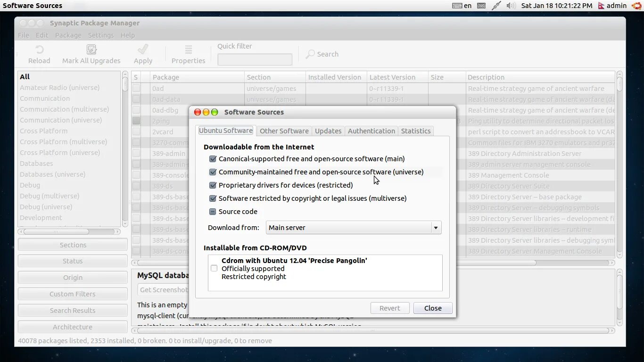
Task: Click the Quick filter input field
Action: pyautogui.click(x=255, y=59)
